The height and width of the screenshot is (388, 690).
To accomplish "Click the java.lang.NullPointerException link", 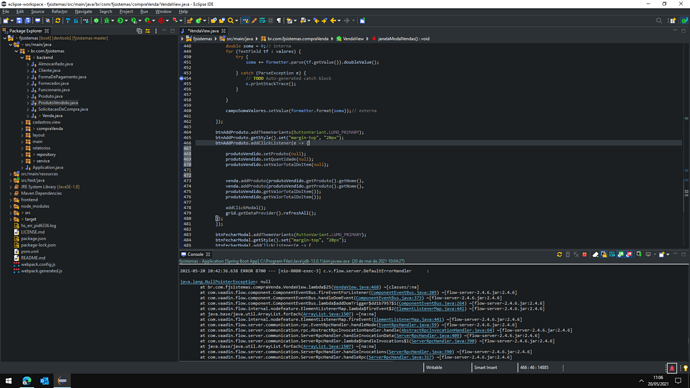I will pyautogui.click(x=218, y=282).
